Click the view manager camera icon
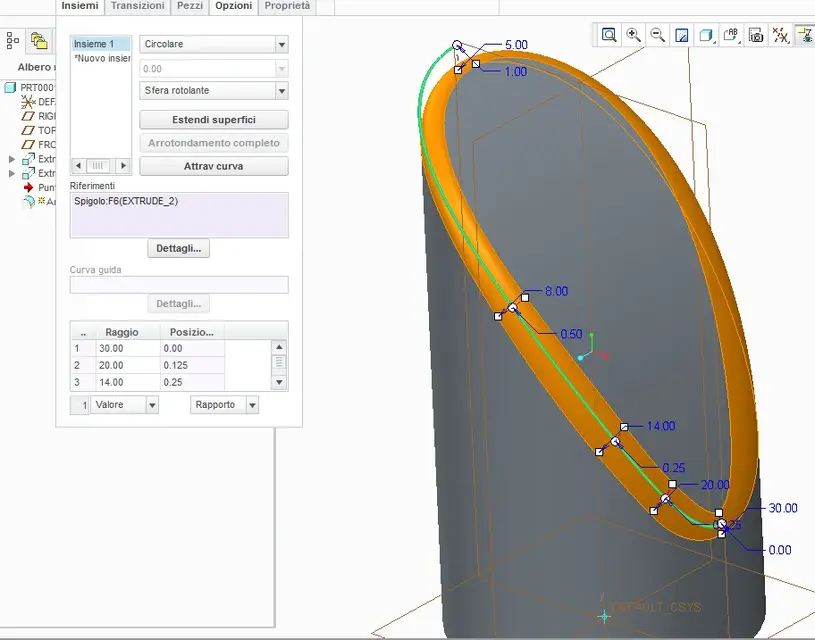815x640 pixels. pyautogui.click(x=756, y=35)
